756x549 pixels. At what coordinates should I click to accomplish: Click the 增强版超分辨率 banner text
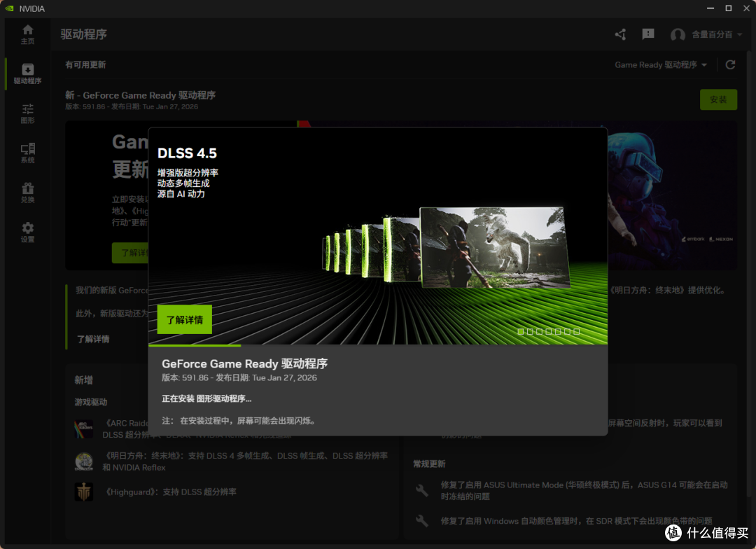[188, 172]
